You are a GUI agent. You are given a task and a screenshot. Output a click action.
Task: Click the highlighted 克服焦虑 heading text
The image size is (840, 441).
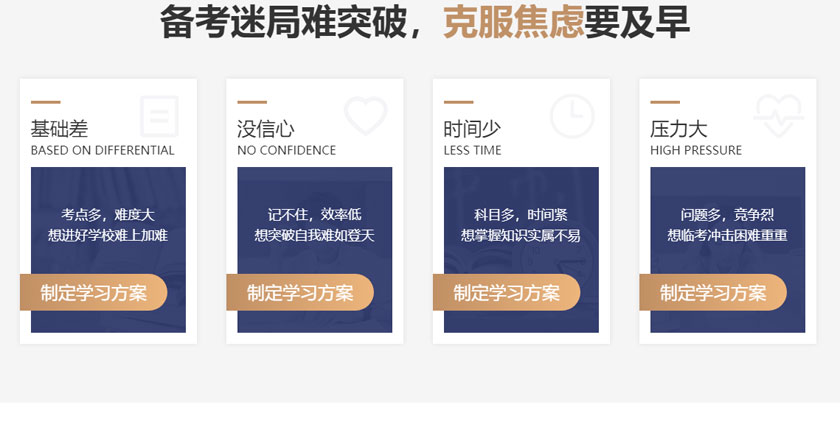(x=513, y=21)
